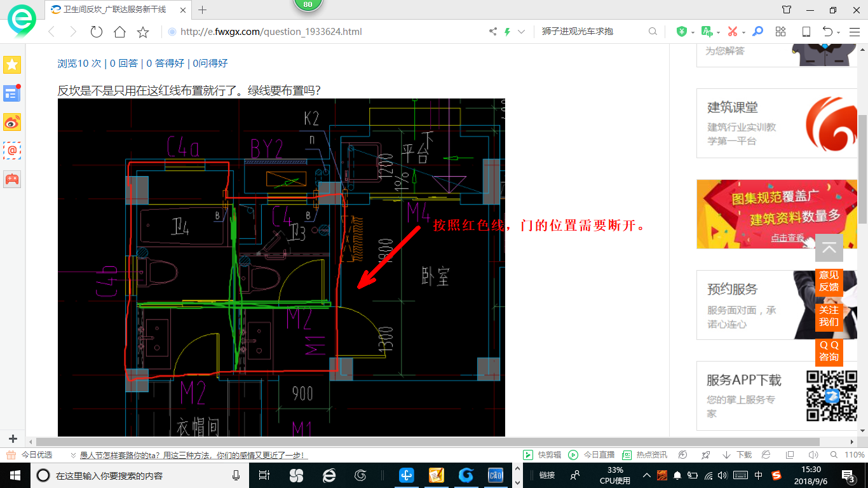Open the Windows action center notifications
Viewport: 868px width, 488px height.
click(848, 475)
